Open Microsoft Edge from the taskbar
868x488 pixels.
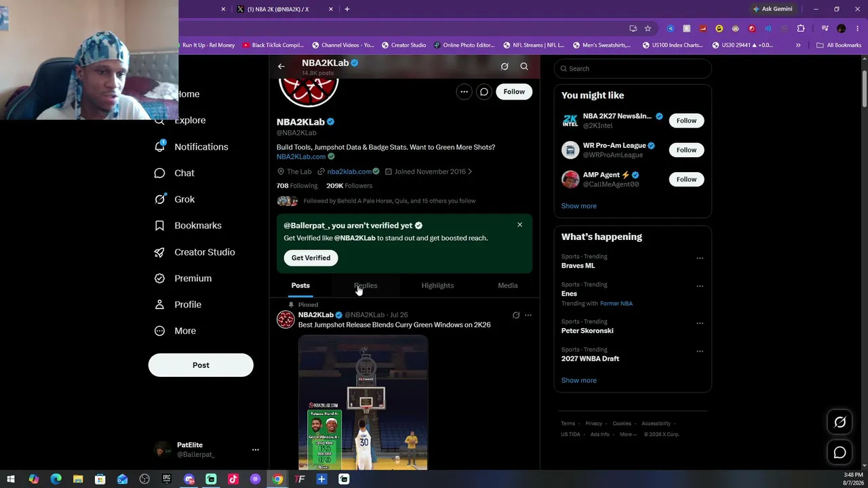[56, 479]
